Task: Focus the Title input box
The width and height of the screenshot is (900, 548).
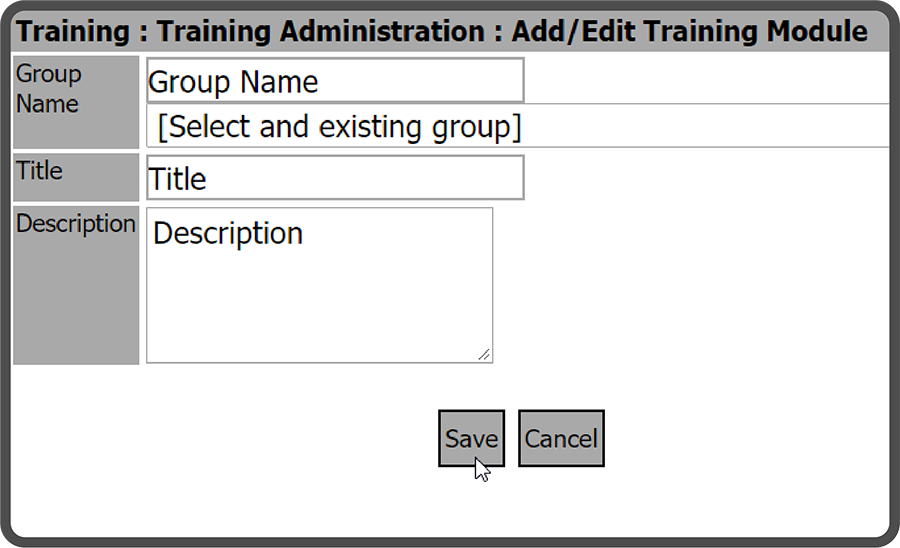Action: click(x=334, y=178)
